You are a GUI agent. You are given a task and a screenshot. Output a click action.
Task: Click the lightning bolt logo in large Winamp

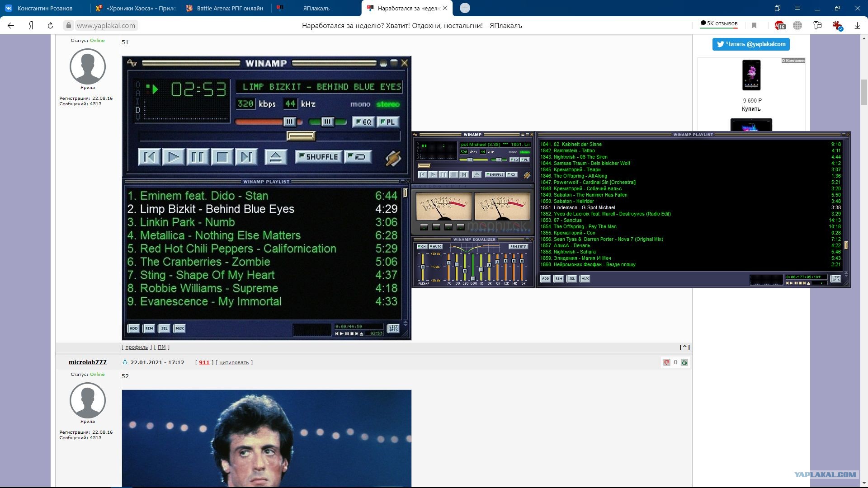pyautogui.click(x=393, y=158)
